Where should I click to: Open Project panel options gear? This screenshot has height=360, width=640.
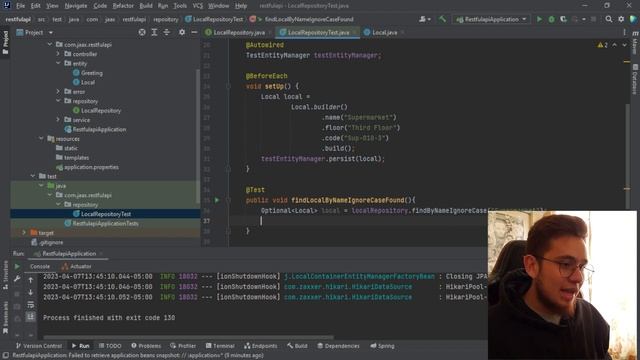pyautogui.click(x=182, y=32)
